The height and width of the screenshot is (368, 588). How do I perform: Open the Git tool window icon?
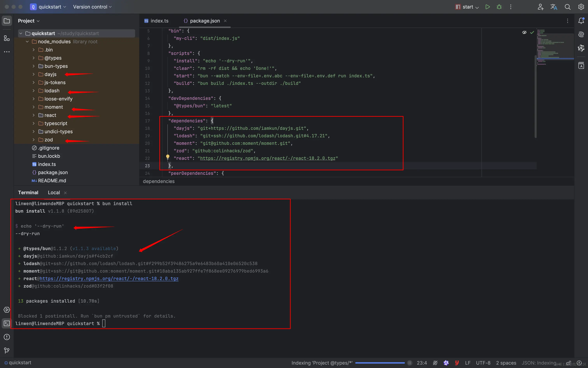coord(7,350)
